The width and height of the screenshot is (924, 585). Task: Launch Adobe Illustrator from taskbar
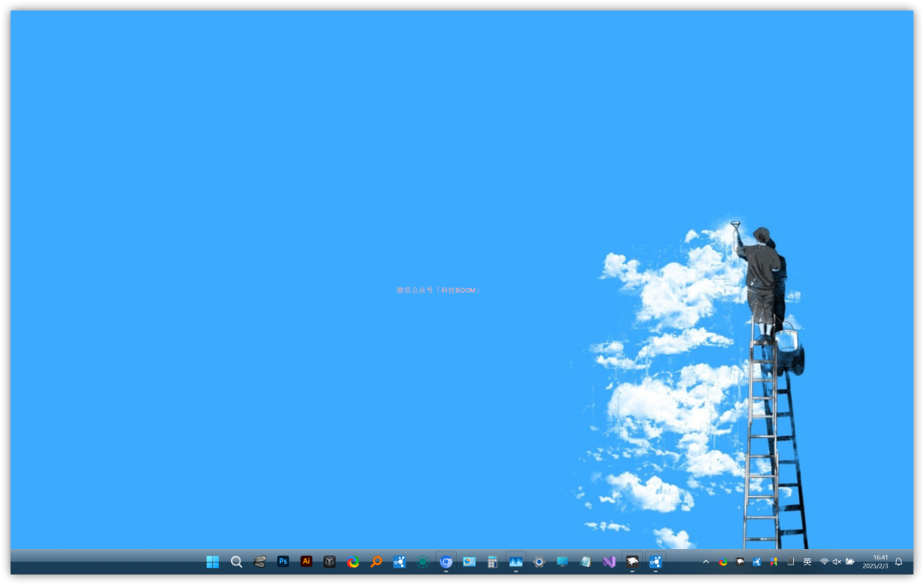[x=305, y=561]
